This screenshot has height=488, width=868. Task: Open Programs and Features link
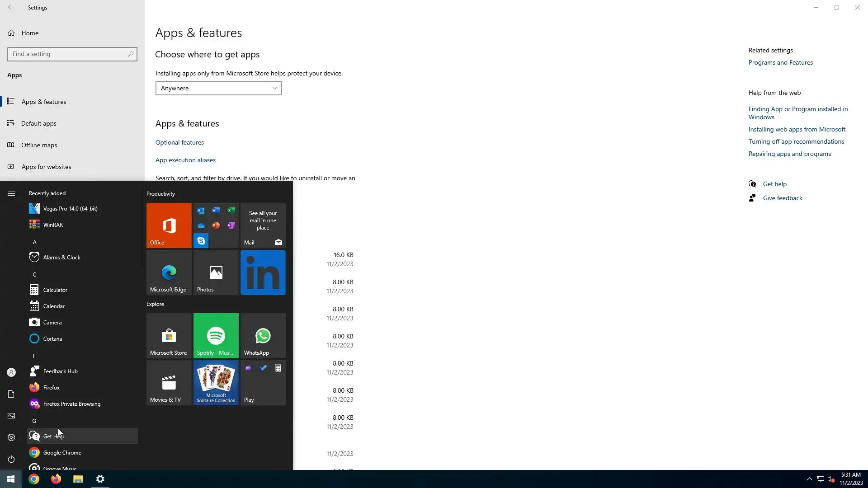click(780, 62)
